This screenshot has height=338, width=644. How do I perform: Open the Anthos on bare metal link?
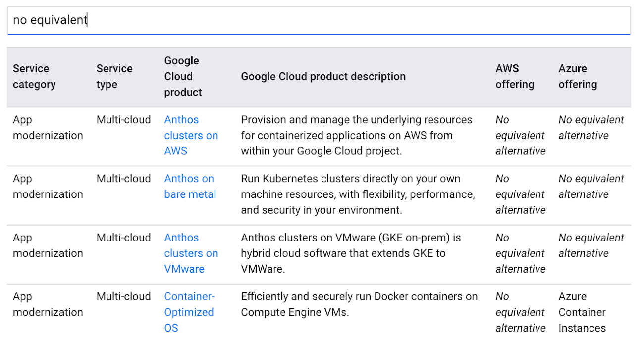tap(190, 187)
